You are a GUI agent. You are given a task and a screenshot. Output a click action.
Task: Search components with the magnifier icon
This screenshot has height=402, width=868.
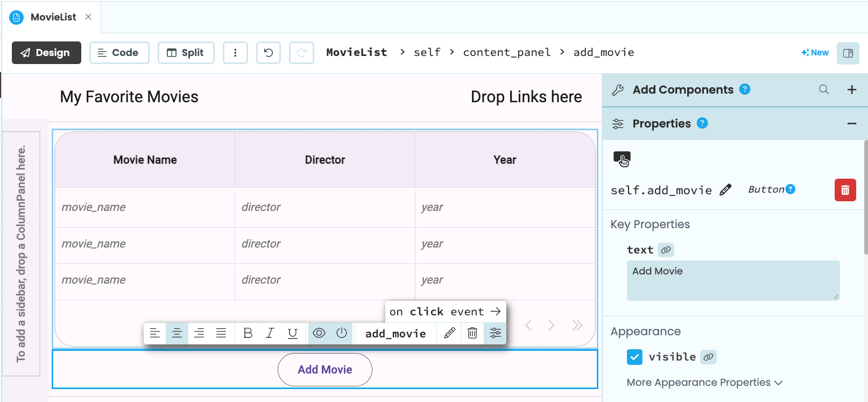824,89
